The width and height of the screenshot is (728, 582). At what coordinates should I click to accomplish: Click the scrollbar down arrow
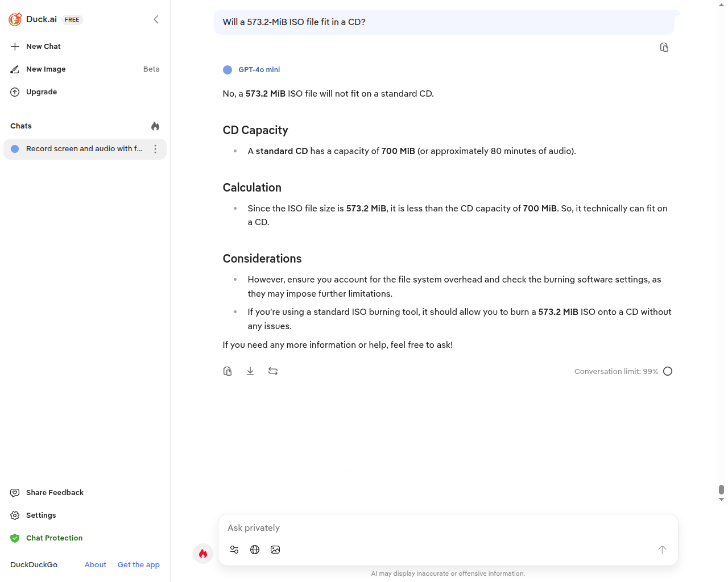[721, 500]
